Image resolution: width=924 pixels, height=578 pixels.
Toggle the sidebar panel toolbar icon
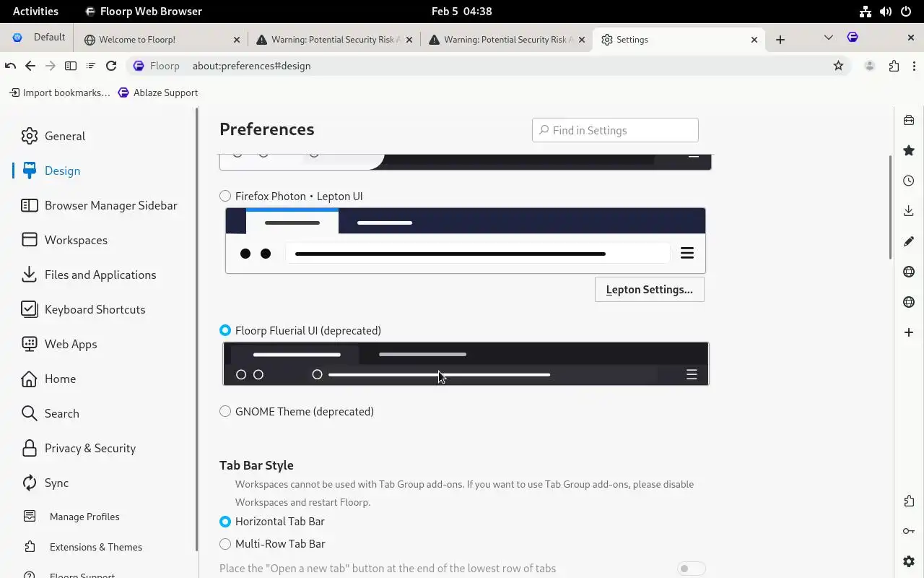[x=71, y=66]
